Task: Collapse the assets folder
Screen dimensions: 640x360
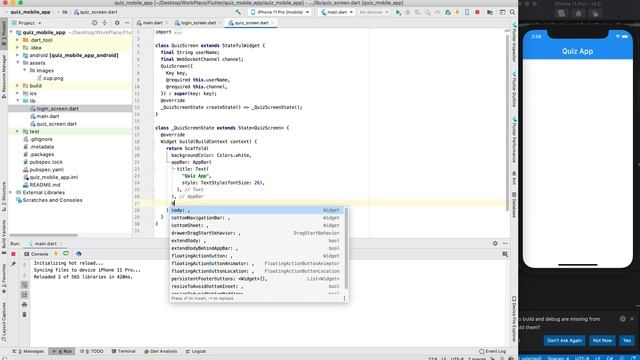Action: 18,63
